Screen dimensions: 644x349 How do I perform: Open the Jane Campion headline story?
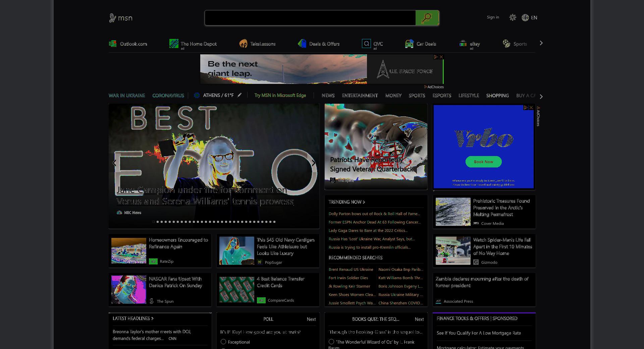point(205,196)
